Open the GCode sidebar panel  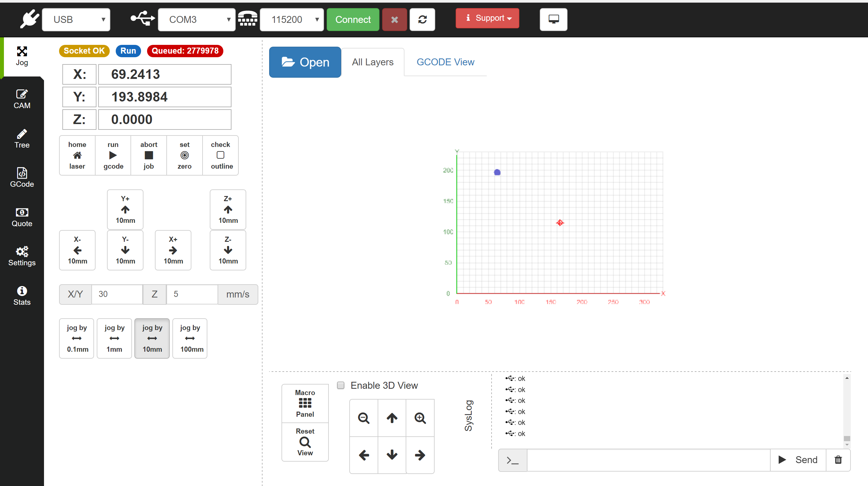[x=22, y=178]
